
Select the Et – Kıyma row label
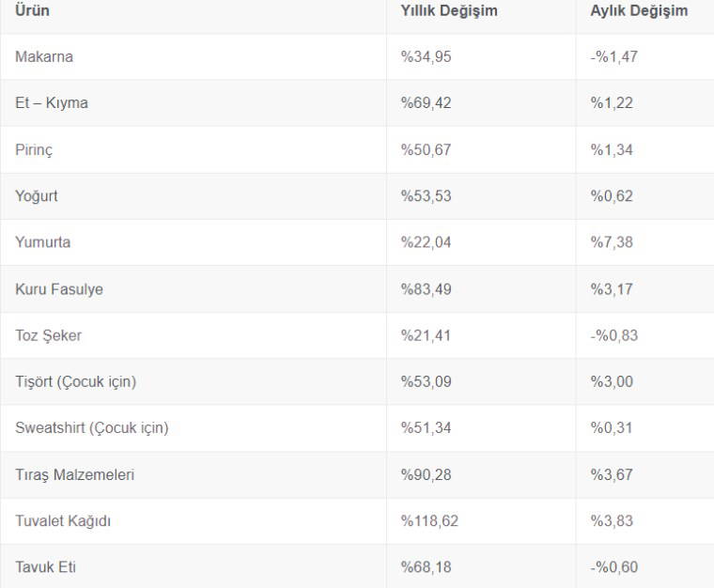click(52, 102)
